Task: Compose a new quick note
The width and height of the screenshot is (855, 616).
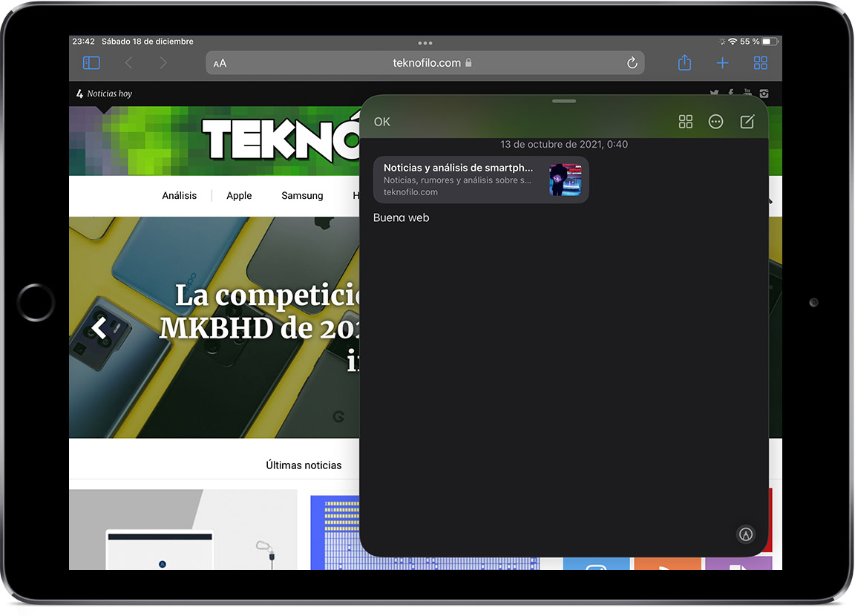Action: tap(747, 122)
